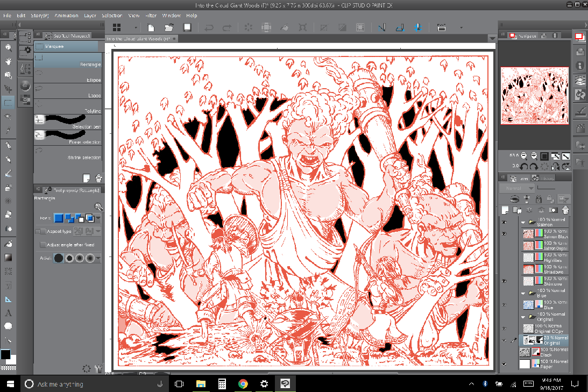Select the Hand move tool
The height and width of the screenshot is (392, 588).
8,61
